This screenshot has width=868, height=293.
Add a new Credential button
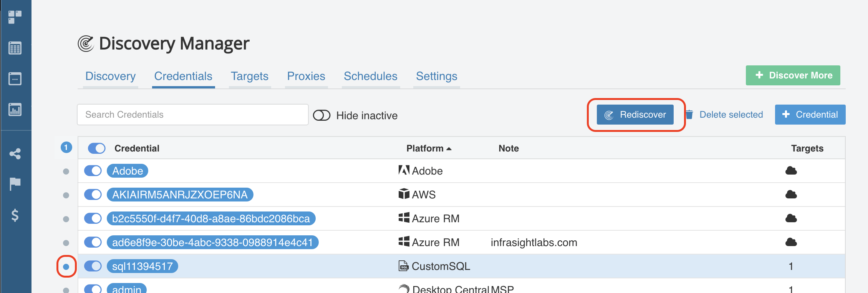[x=810, y=115]
